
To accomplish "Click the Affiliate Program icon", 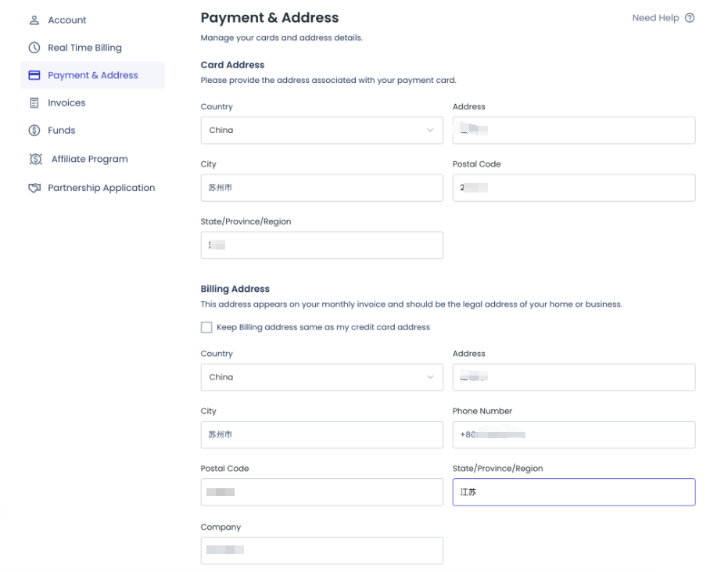I will click(x=35, y=159).
